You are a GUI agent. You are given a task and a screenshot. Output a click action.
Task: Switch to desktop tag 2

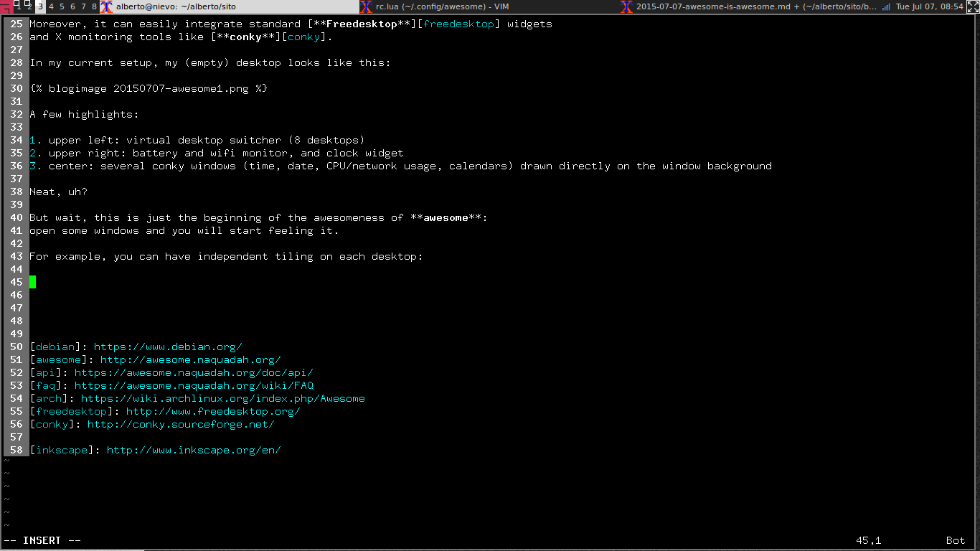pyautogui.click(x=28, y=6)
